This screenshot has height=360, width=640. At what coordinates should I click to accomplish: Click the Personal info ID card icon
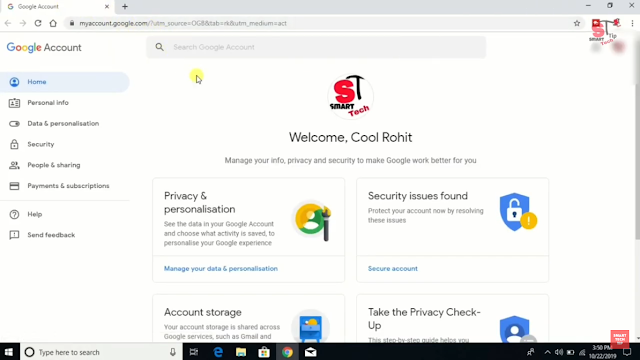(x=14, y=103)
